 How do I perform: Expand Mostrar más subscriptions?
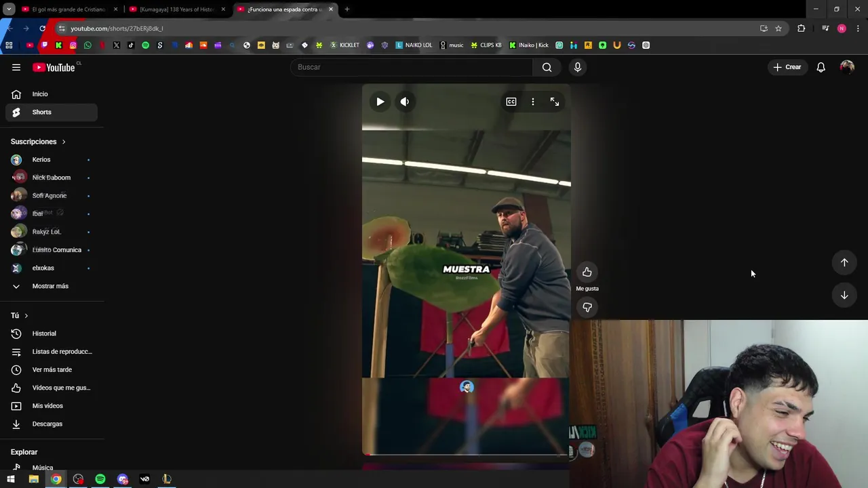coord(52,286)
